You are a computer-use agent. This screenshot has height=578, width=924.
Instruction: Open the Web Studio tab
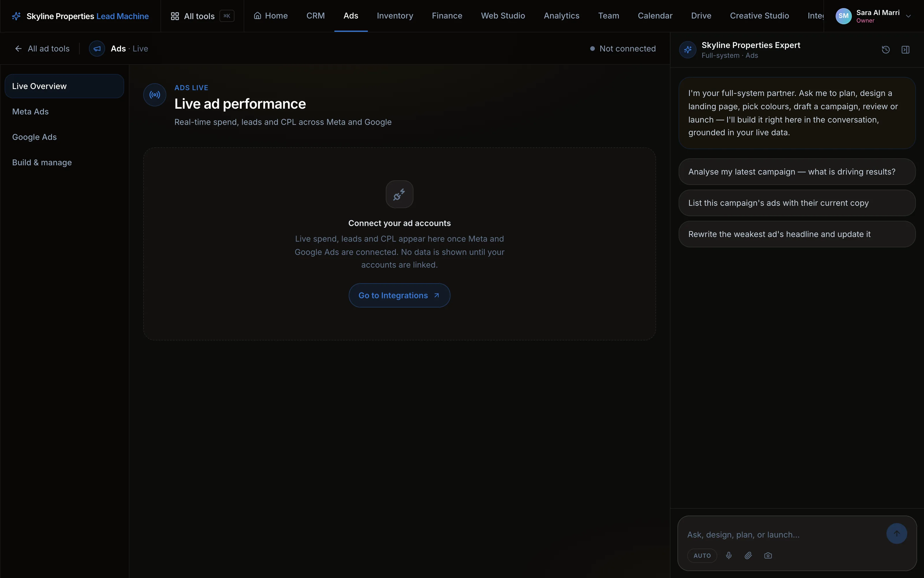503,16
